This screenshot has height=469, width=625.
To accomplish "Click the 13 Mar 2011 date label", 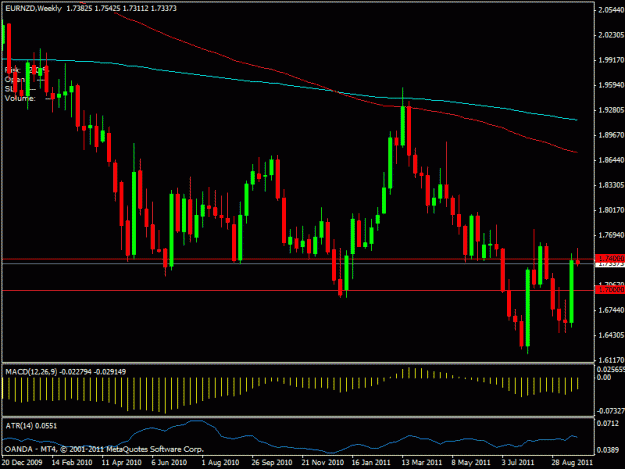I will tap(422, 463).
